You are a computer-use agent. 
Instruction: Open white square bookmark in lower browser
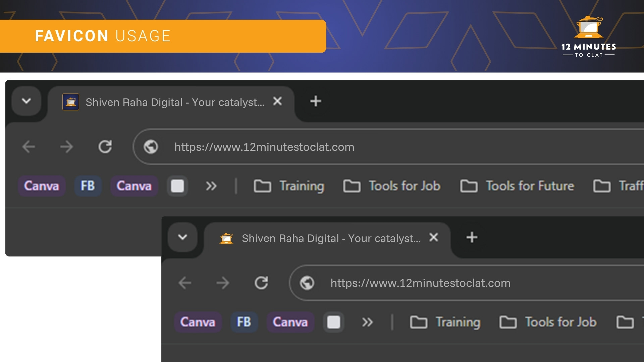coord(334,322)
